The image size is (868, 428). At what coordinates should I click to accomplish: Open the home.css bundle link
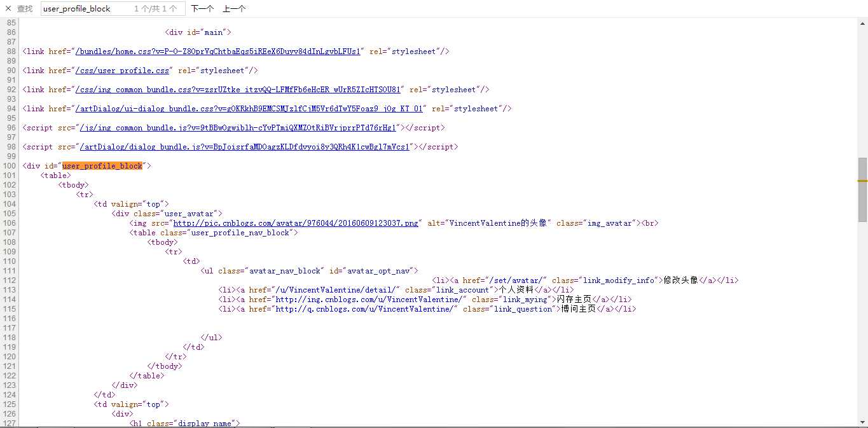pos(218,52)
